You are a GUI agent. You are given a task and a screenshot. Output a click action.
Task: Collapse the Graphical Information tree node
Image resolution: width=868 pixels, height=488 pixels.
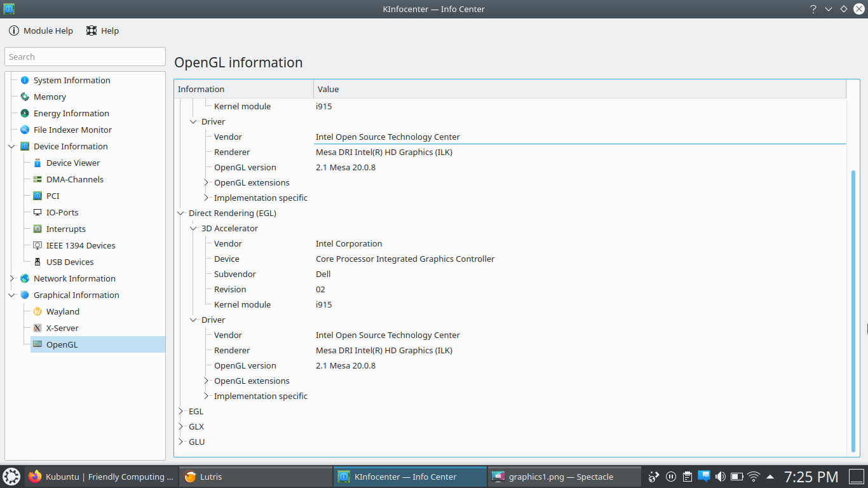[12, 295]
